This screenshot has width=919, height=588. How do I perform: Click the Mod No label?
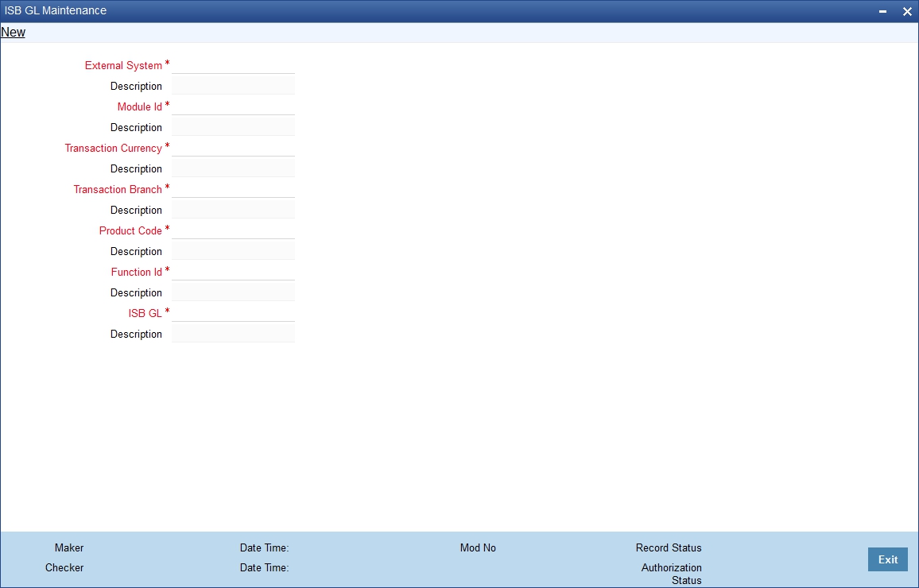(x=478, y=547)
